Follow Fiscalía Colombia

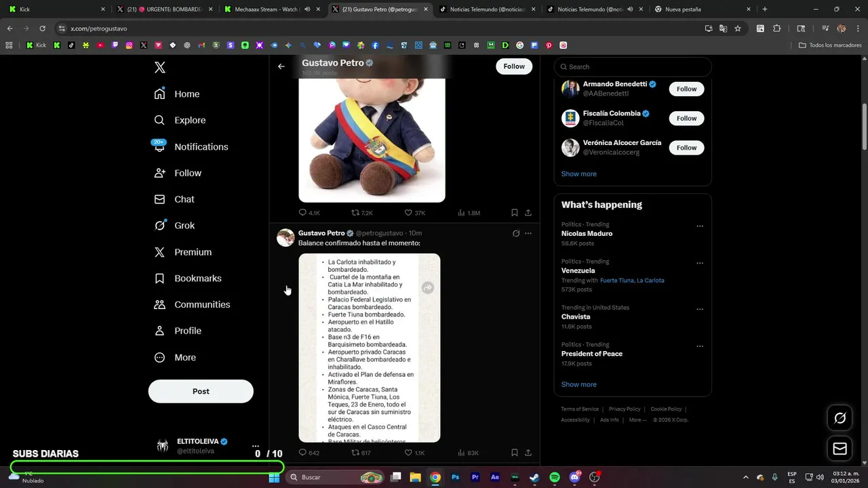coord(686,118)
